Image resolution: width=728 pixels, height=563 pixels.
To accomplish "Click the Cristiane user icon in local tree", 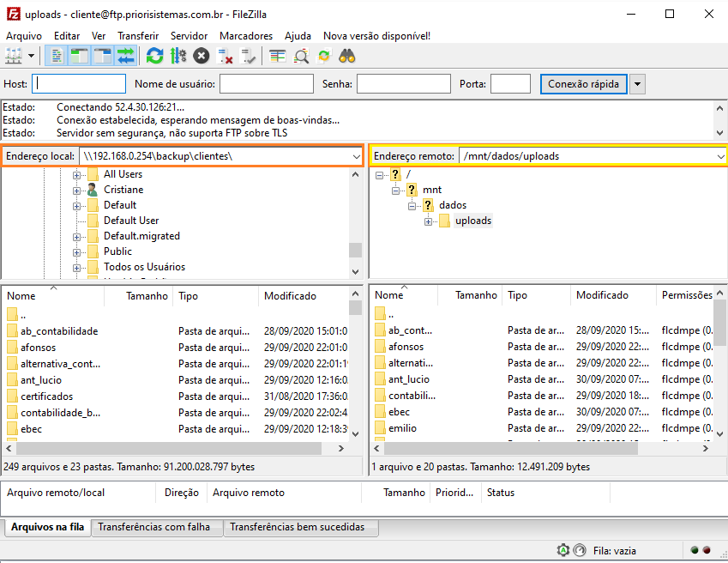I will pyautogui.click(x=93, y=190).
